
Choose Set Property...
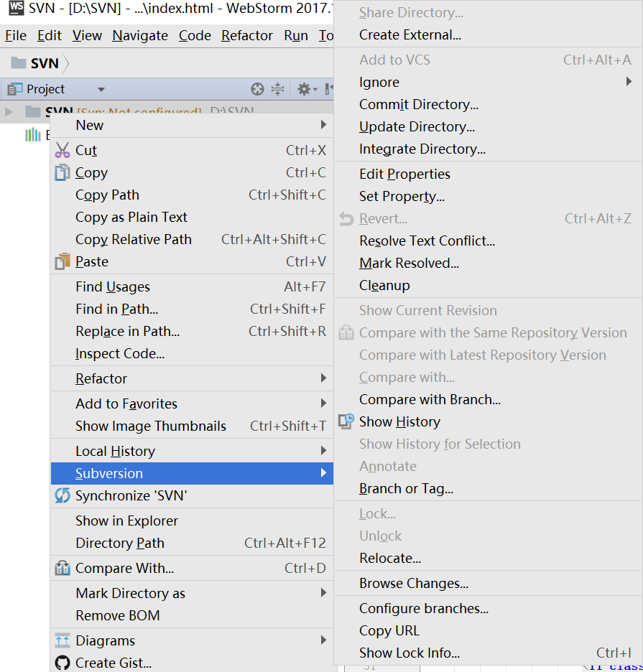[488, 196]
